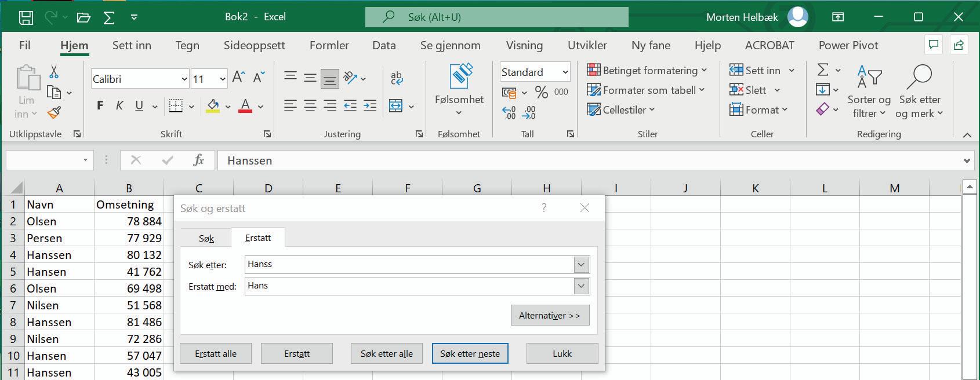Click the Merge and Center cells icon
Image resolution: width=980 pixels, height=380 pixels.
[395, 106]
